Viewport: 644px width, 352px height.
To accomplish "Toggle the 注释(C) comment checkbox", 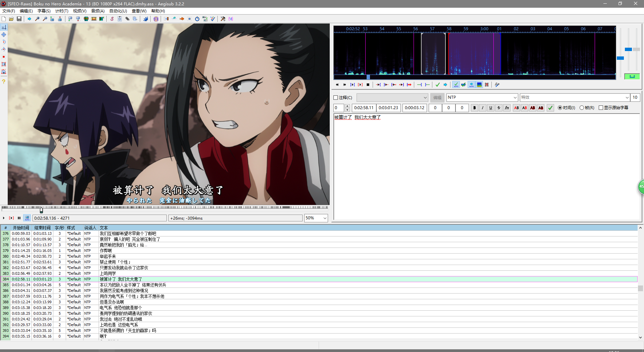I will point(336,98).
